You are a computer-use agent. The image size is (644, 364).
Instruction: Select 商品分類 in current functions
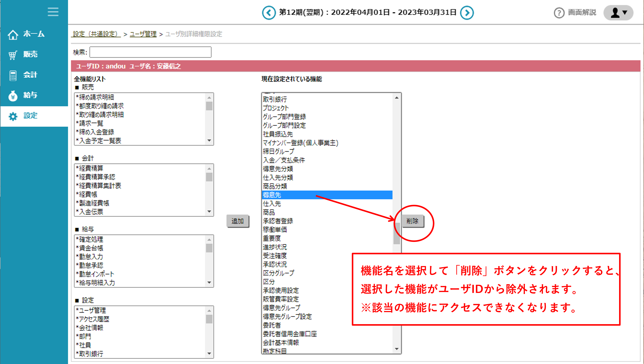coord(327,186)
